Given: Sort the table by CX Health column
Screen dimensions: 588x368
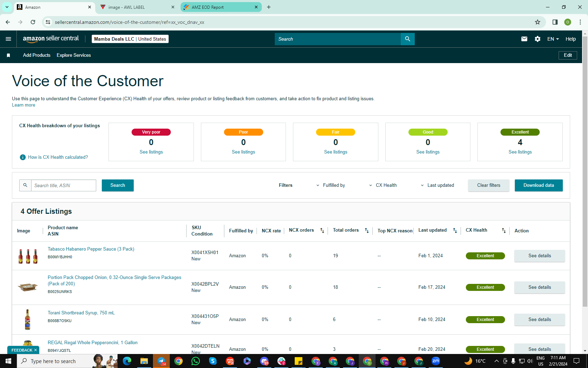Looking at the screenshot, I should coord(504,230).
